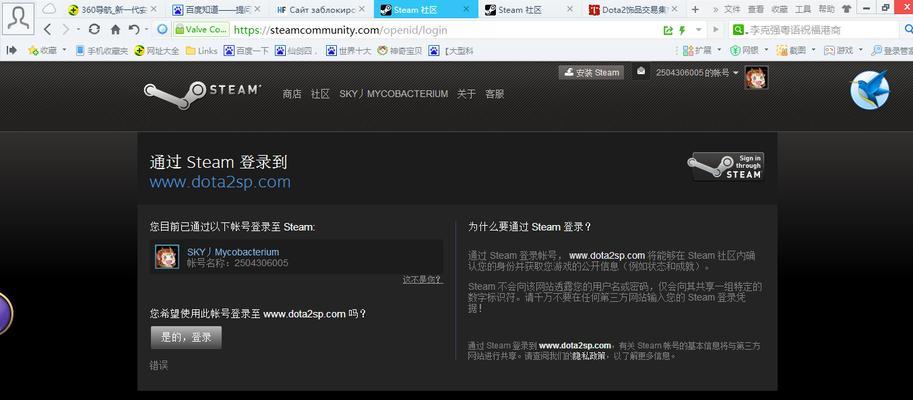The width and height of the screenshot is (913, 400).
Task: Go back with the browser back arrow
Action: (x=48, y=30)
